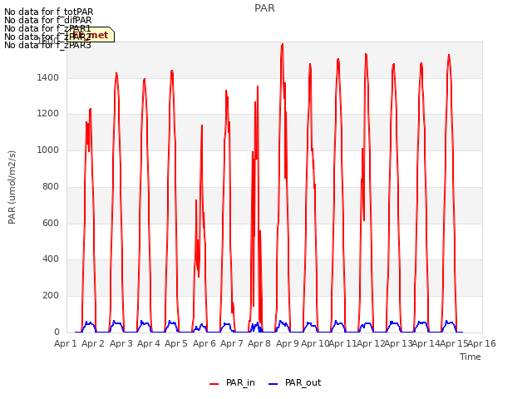
Task: Toggle the PAR_in legend entry
Action: click(232, 382)
